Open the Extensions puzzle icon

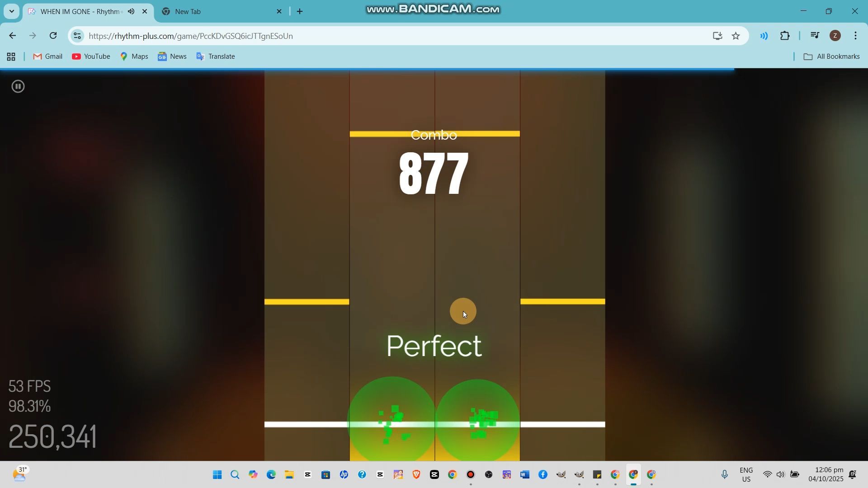[x=785, y=36]
